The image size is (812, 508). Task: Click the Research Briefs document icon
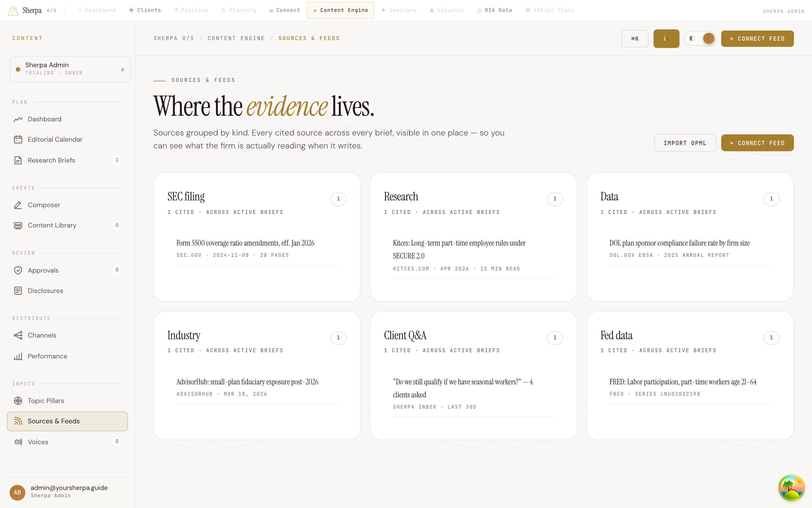(18, 160)
